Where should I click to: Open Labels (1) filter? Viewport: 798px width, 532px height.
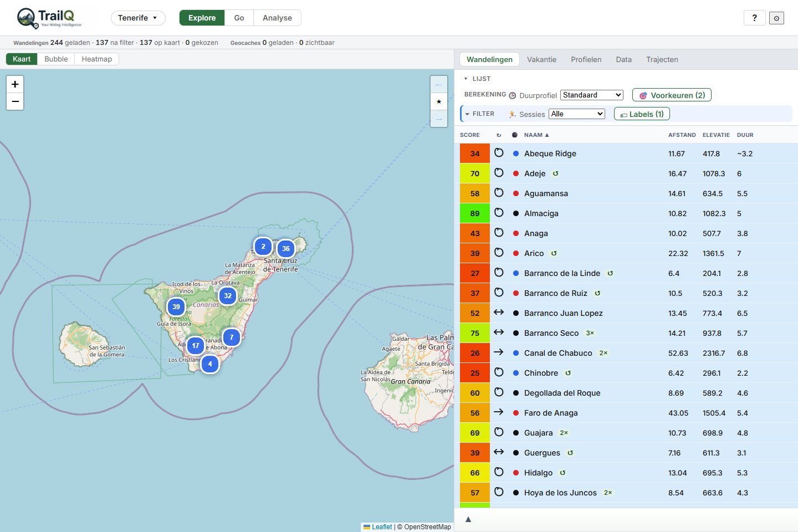click(x=642, y=114)
